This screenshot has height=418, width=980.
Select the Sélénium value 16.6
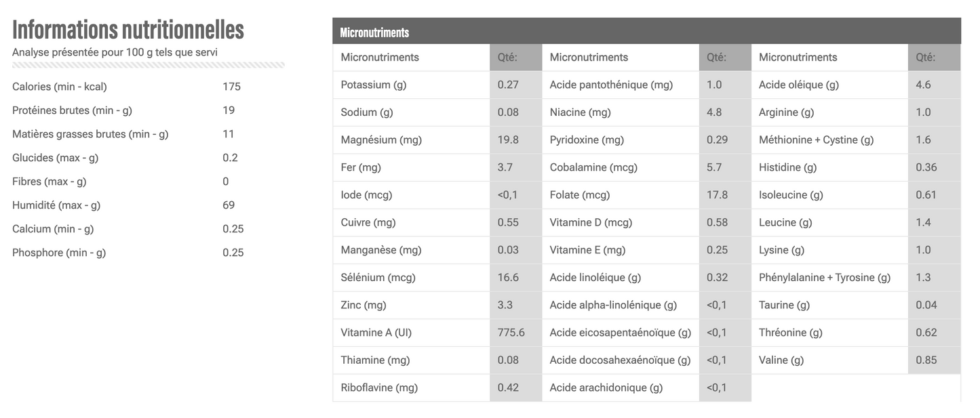click(x=508, y=277)
